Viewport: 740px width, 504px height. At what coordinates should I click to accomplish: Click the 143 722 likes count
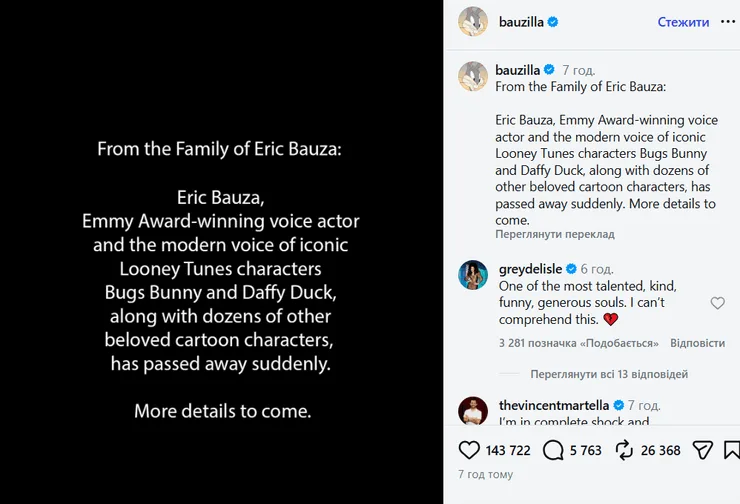(x=508, y=451)
